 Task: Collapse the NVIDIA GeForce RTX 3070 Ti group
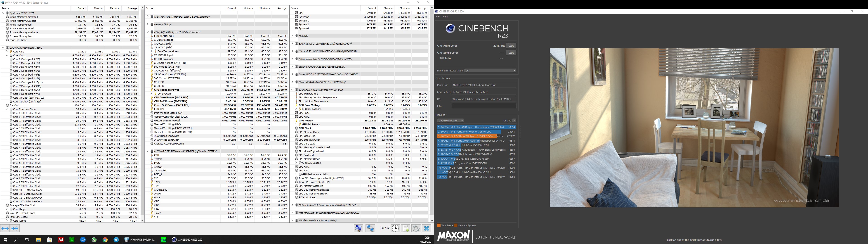(x=292, y=90)
